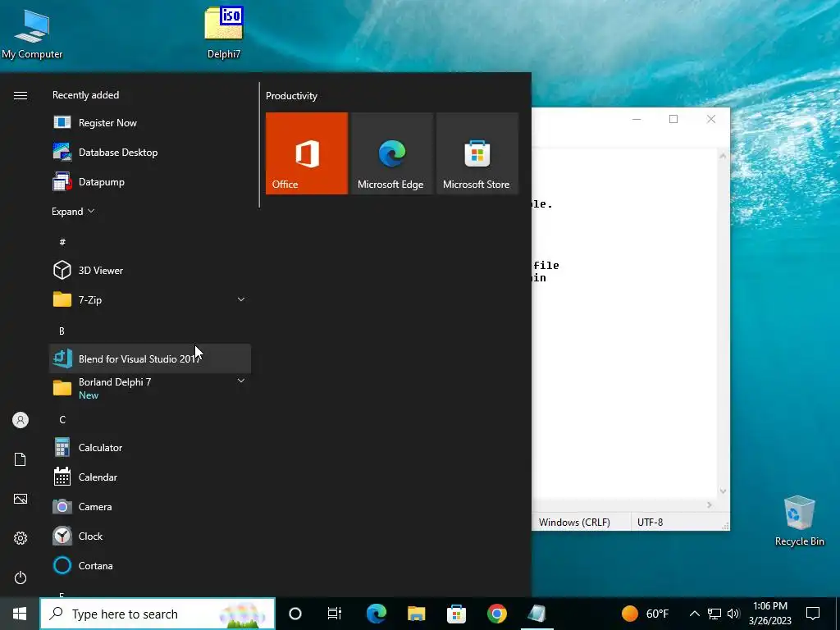Click Notepad vertical scrollbar up arrow
The image size is (840, 630).
pos(724,156)
